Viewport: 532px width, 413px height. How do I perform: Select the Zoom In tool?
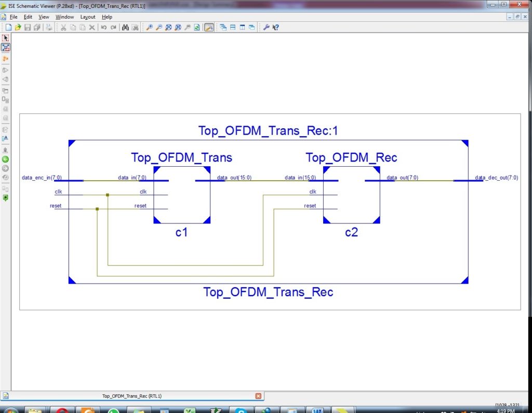(150, 27)
